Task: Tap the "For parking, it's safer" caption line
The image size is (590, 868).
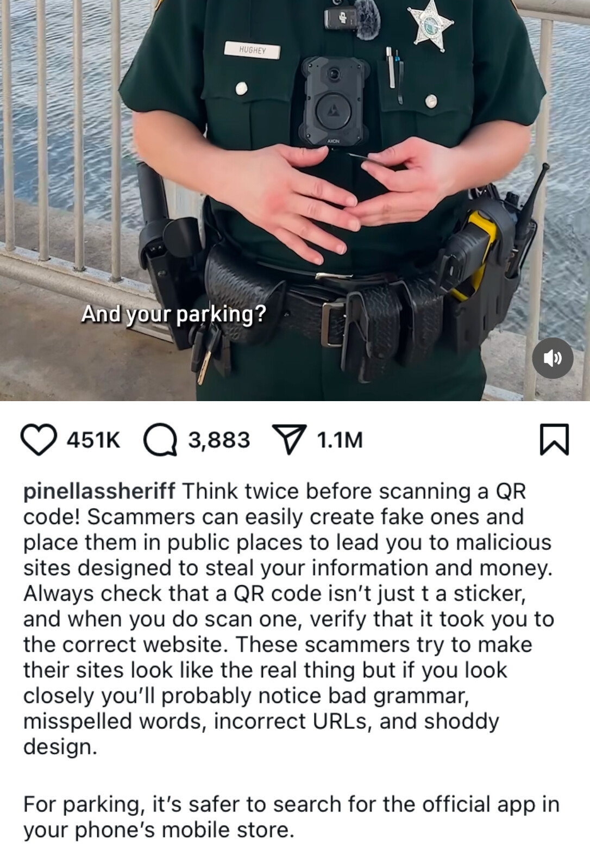Action: pyautogui.click(x=291, y=816)
